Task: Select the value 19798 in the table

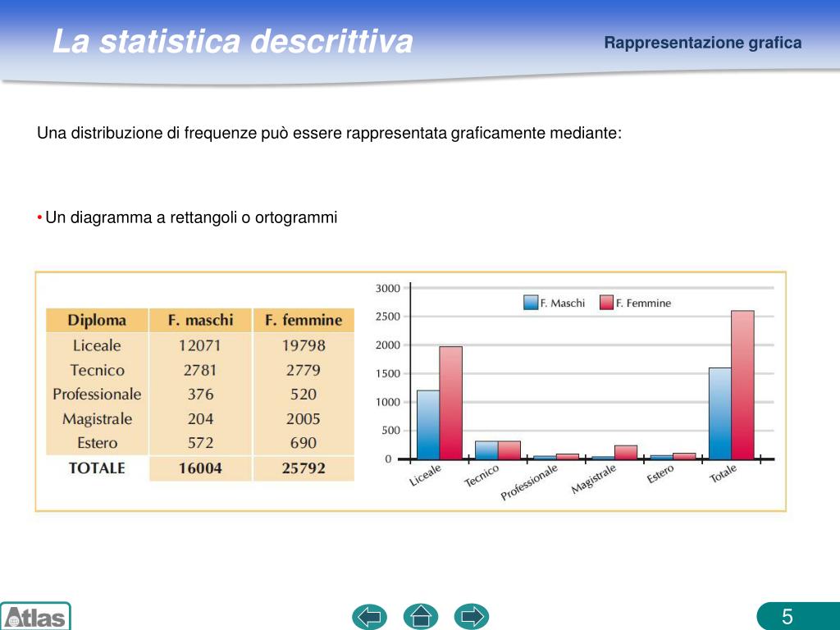Action: [304, 345]
